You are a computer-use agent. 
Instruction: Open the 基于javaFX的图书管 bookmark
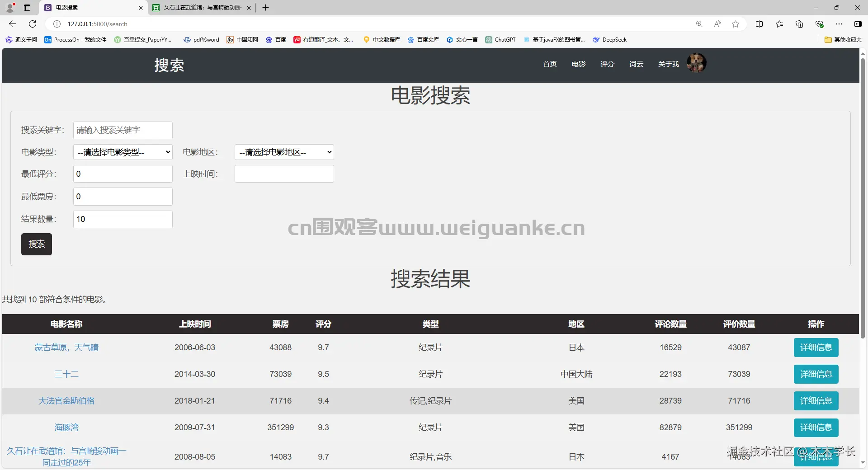554,40
